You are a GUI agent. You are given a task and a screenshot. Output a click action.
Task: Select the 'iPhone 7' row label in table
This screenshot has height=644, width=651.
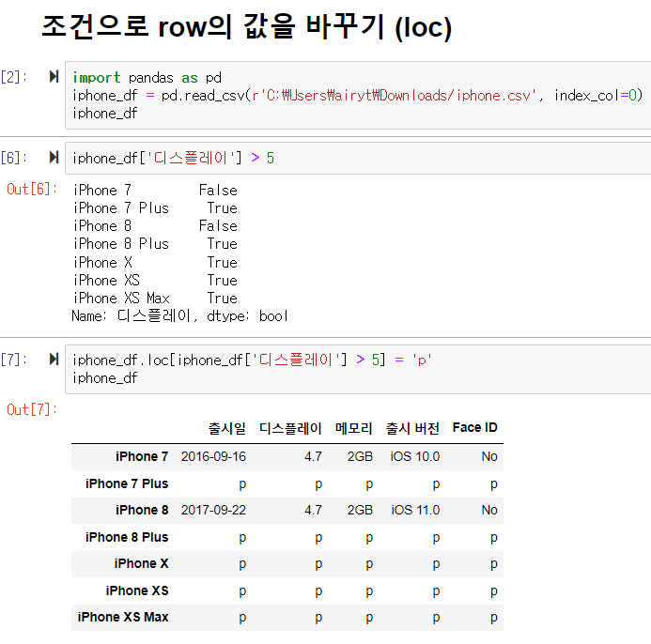pyautogui.click(x=142, y=457)
